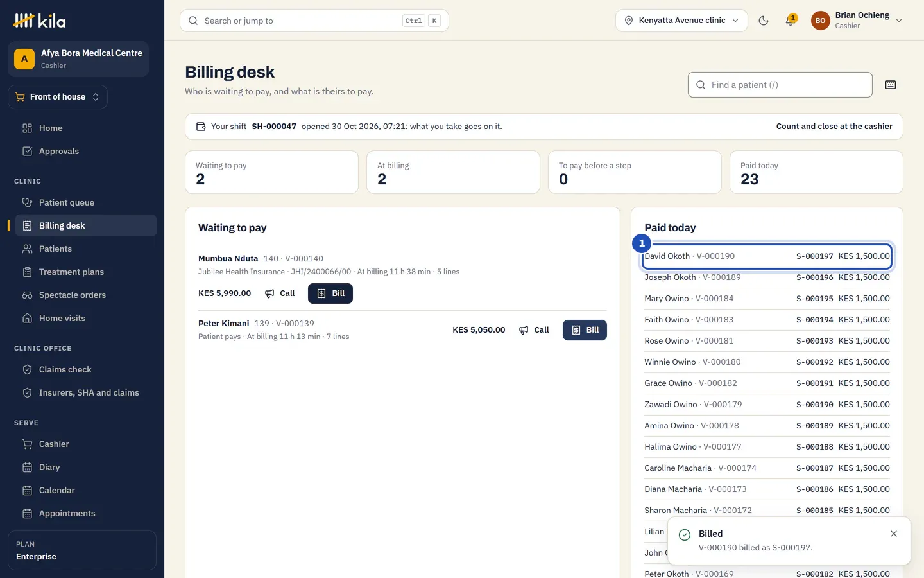Open Home visits
This screenshot has height=578, width=924.
coord(85,318)
